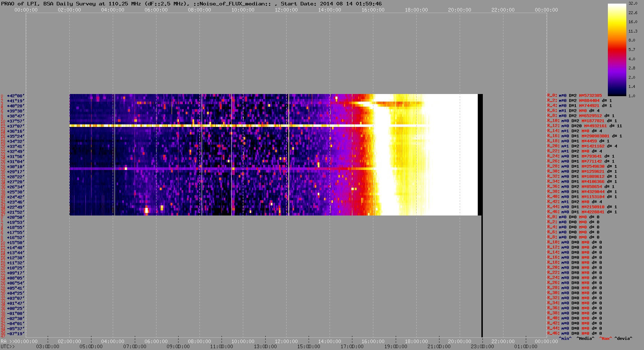Click the +32°49' declination label

click(16, 151)
